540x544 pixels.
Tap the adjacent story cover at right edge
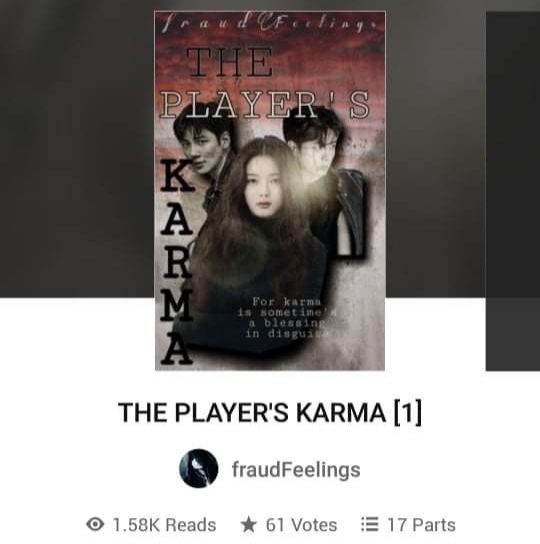[x=513, y=191]
